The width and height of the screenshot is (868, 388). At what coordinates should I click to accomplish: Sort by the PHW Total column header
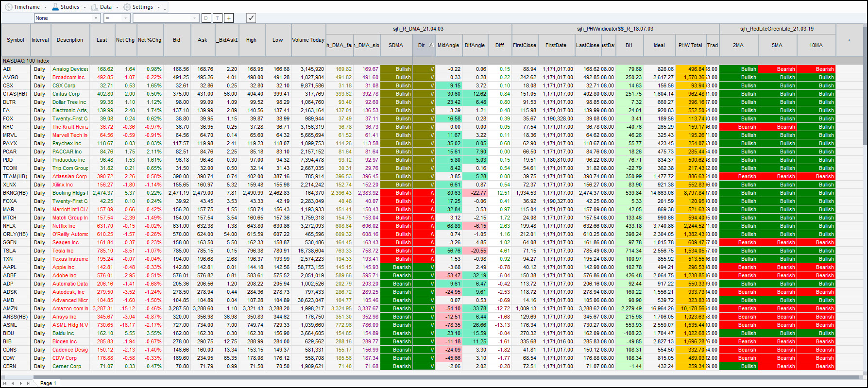click(x=690, y=45)
